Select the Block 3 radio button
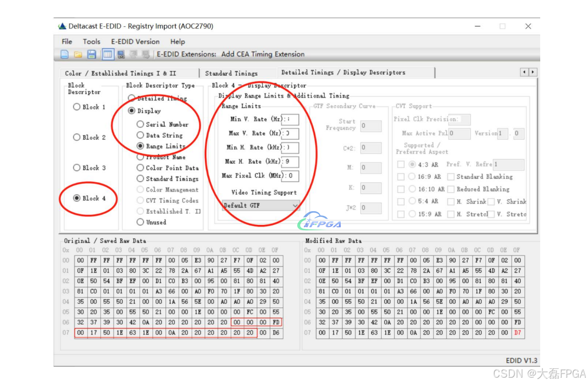588x384 pixels. point(77,168)
